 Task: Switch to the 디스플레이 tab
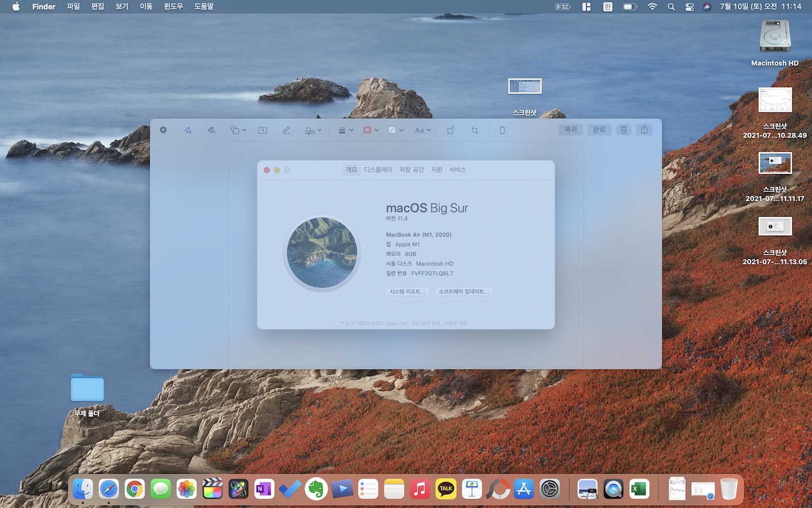click(378, 170)
